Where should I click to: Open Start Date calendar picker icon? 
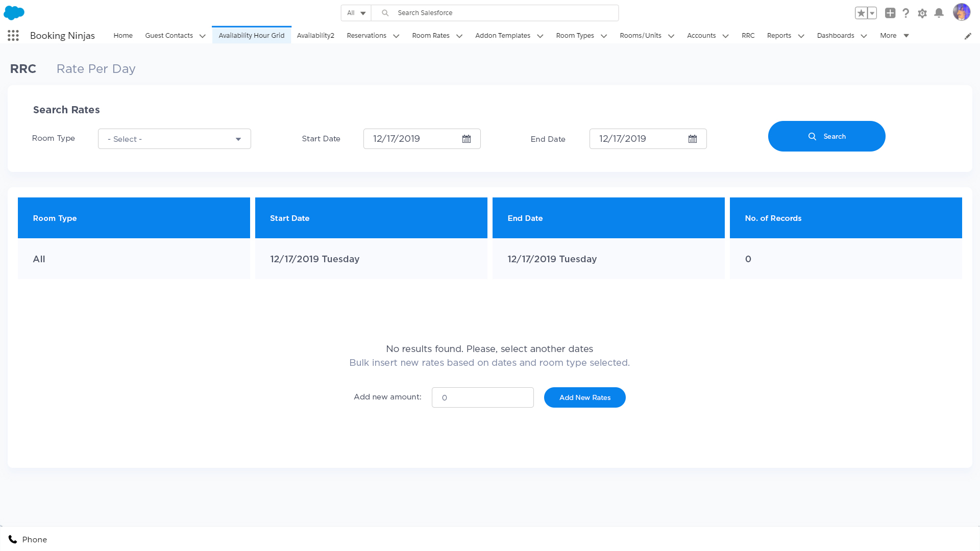click(467, 139)
